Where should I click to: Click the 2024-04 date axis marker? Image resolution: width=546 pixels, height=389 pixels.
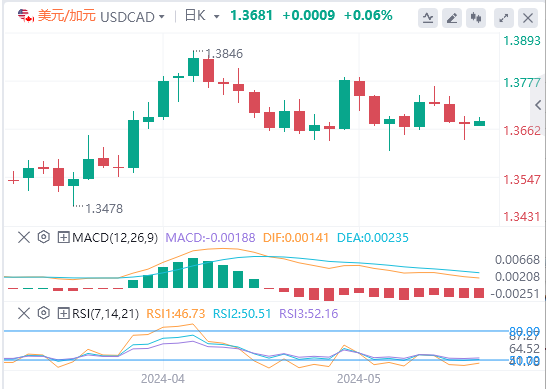(163, 379)
